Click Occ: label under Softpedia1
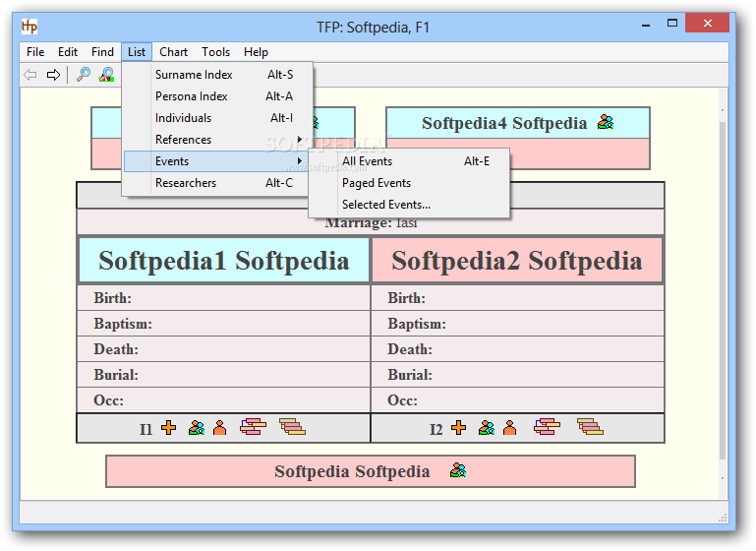Viewport: 756px width, 551px height. pos(108,400)
